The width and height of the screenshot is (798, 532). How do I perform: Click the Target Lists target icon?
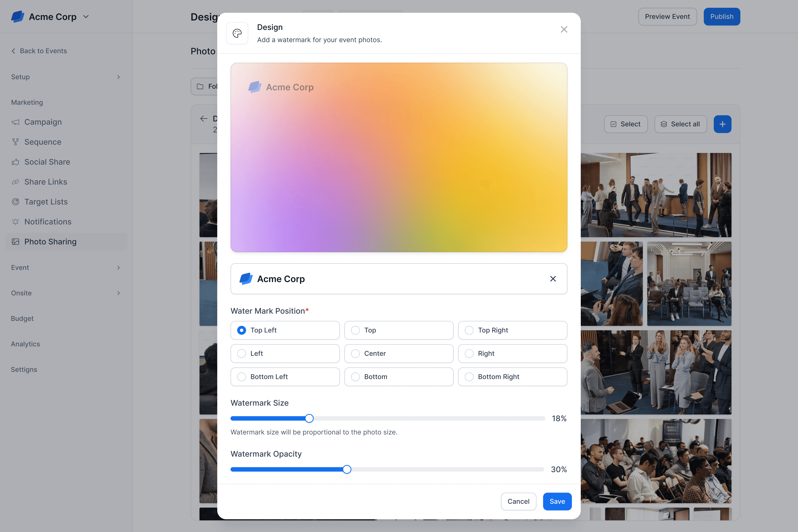click(16, 202)
